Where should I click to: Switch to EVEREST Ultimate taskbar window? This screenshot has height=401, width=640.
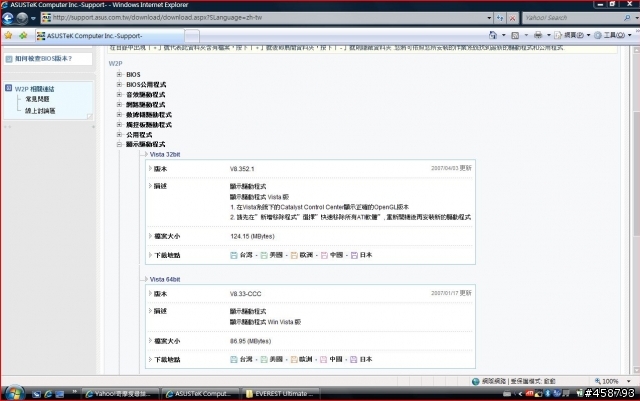pyautogui.click(x=281, y=394)
